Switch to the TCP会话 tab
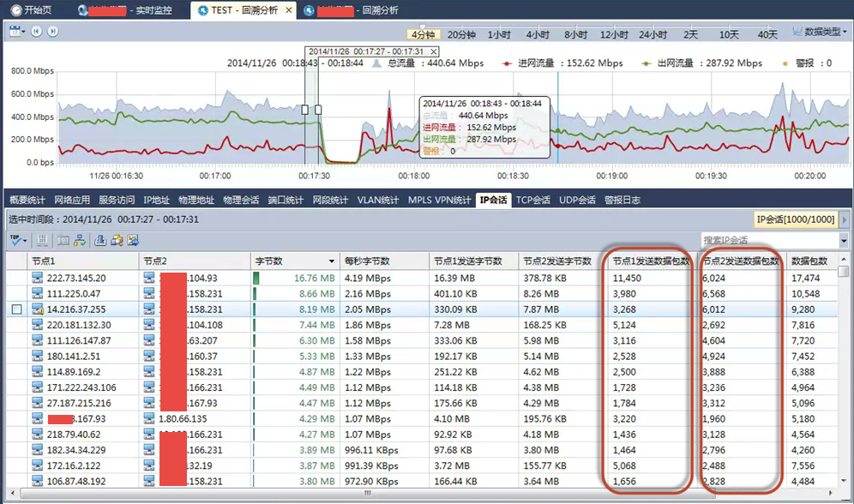This screenshot has width=854, height=504. coord(532,200)
